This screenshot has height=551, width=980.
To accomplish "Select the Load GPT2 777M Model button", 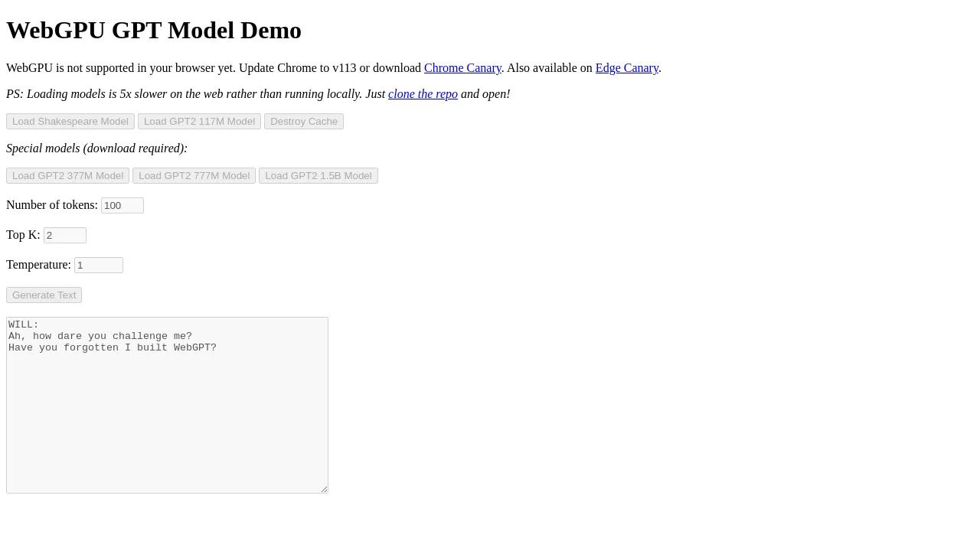I will [194, 176].
